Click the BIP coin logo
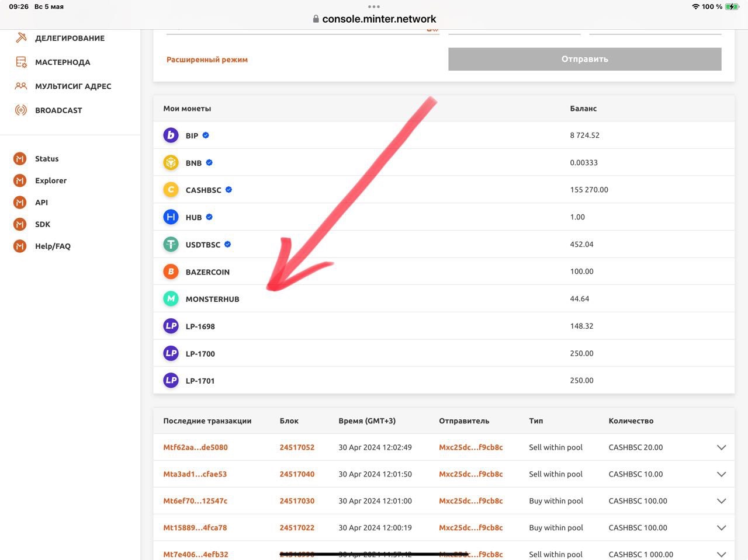This screenshot has height=560, width=748. 171,135
